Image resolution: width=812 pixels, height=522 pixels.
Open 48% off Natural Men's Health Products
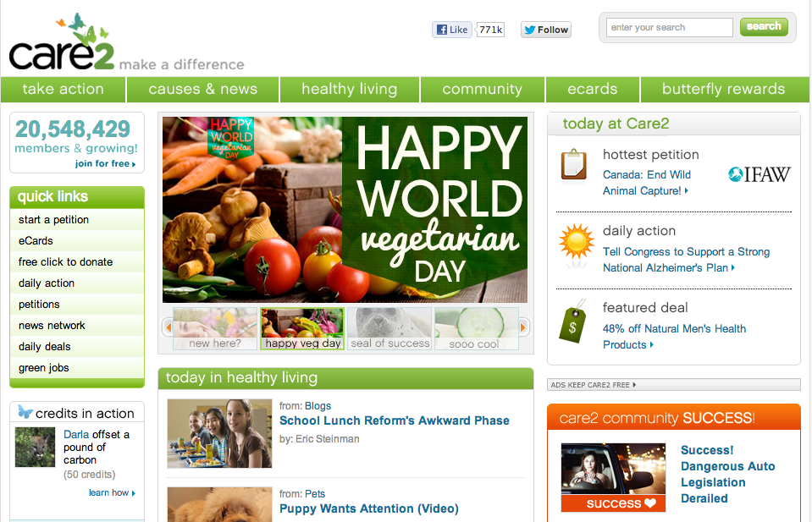tap(674, 337)
